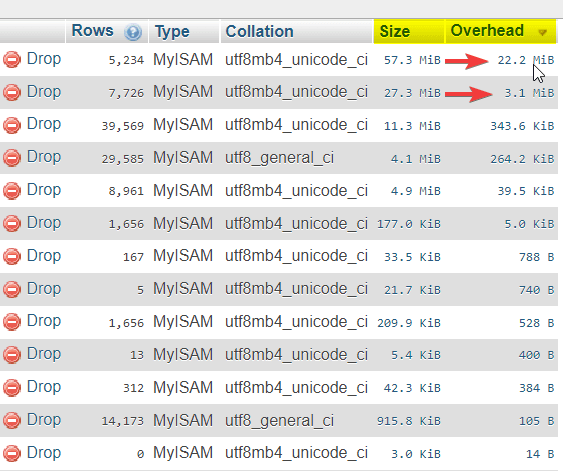The width and height of the screenshot is (563, 471).
Task: Select MyISAM type in the 7,726 rows row
Action: [183, 92]
